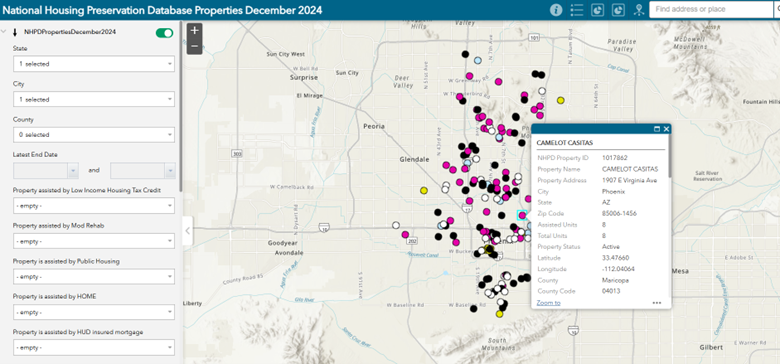Click County Code value 04013

click(611, 291)
